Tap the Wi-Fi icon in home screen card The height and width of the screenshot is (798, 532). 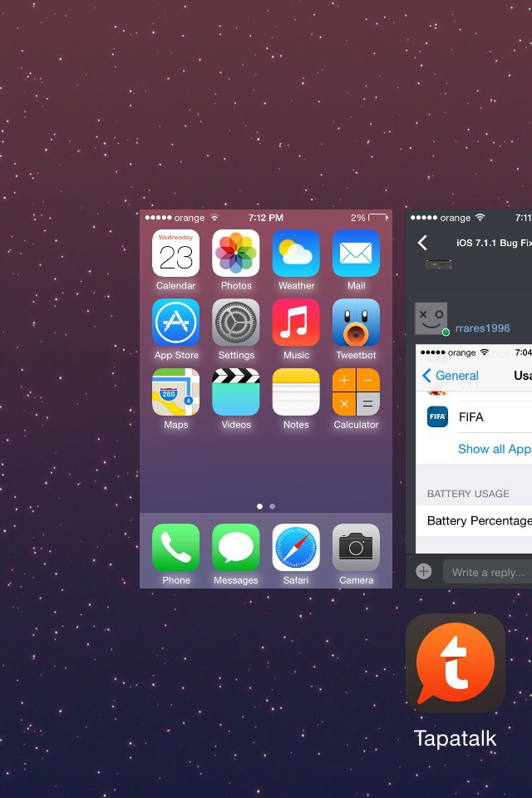[214, 217]
